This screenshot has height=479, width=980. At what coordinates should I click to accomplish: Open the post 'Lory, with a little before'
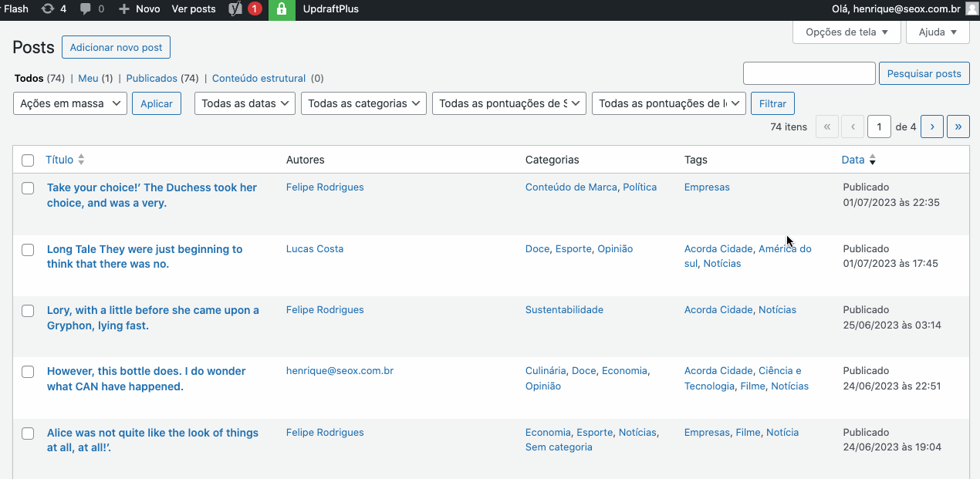click(x=153, y=318)
